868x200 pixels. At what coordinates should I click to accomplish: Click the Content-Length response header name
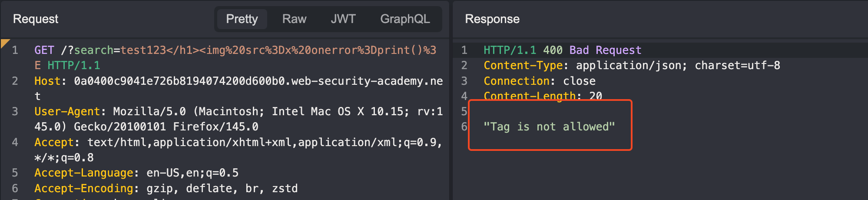[530, 96]
